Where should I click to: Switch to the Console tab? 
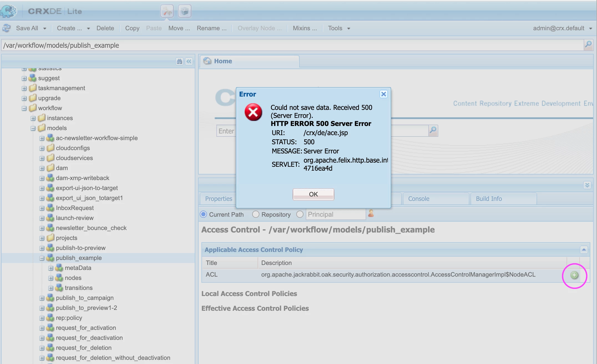(418, 199)
